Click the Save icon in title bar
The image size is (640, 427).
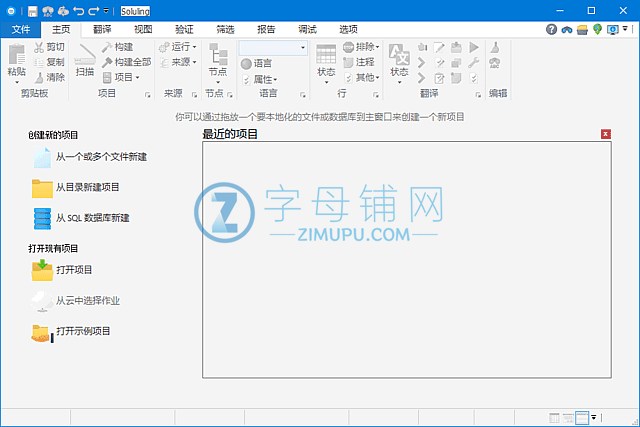click(32, 11)
